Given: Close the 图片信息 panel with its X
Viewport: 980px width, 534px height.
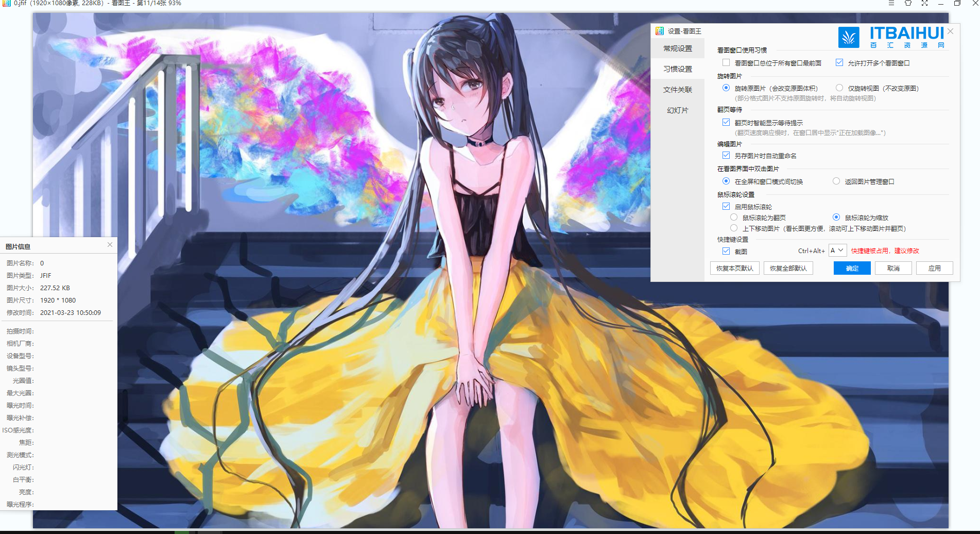Looking at the screenshot, I should click(x=110, y=245).
